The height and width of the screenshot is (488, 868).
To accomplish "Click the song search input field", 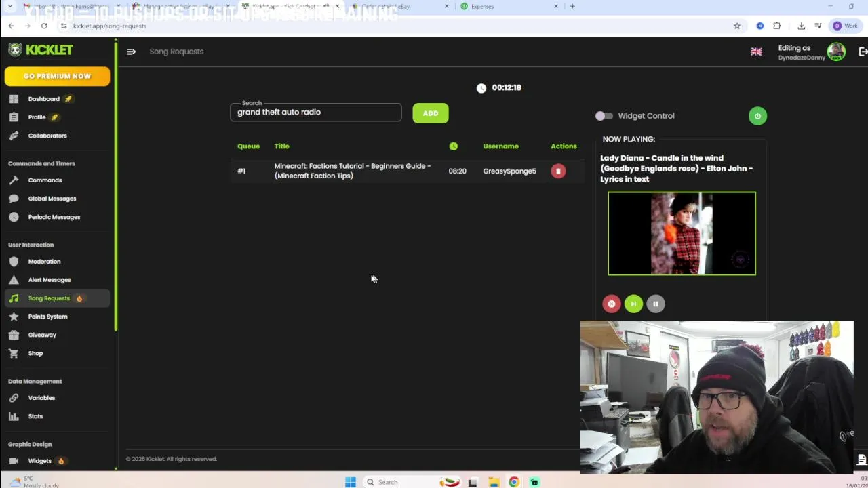I will (315, 113).
